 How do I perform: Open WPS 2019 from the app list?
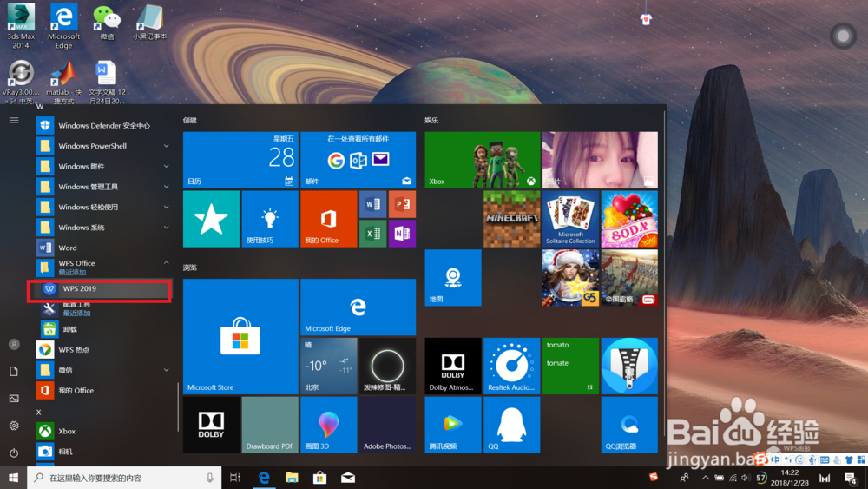[100, 289]
